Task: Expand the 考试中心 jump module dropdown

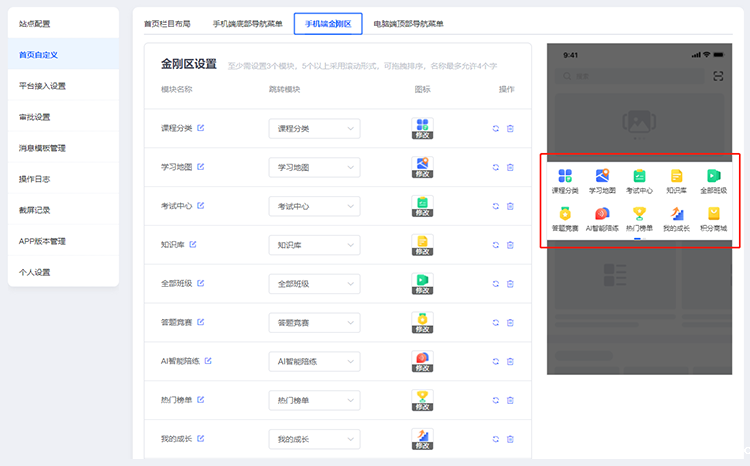Action: point(314,206)
